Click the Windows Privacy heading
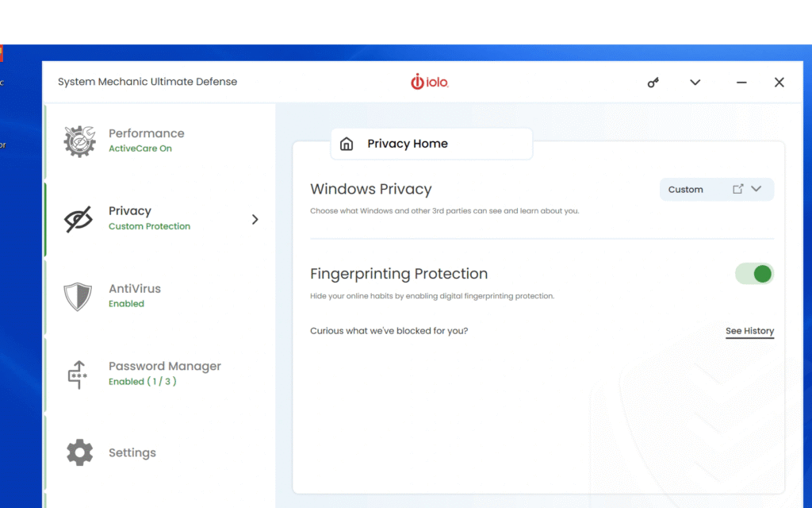This screenshot has width=812, height=508. click(x=371, y=189)
